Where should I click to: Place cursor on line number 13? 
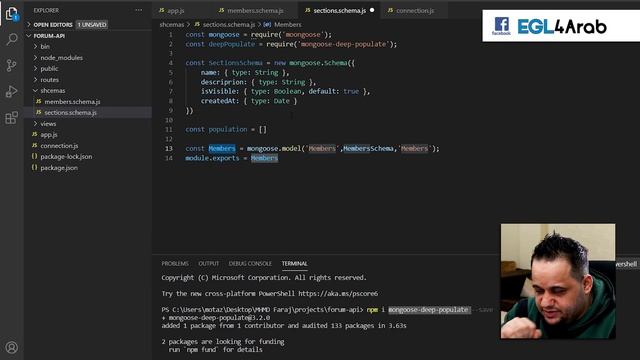pyautogui.click(x=169, y=149)
